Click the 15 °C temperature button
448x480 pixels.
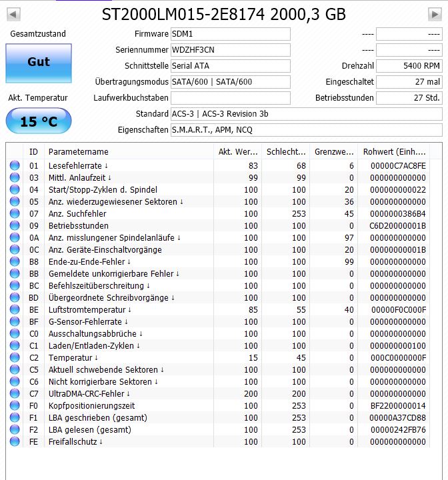point(39,121)
